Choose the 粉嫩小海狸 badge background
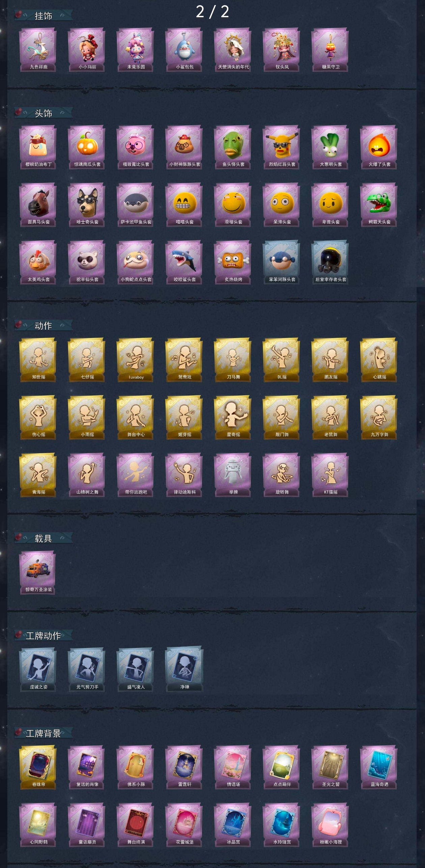 click(330, 825)
